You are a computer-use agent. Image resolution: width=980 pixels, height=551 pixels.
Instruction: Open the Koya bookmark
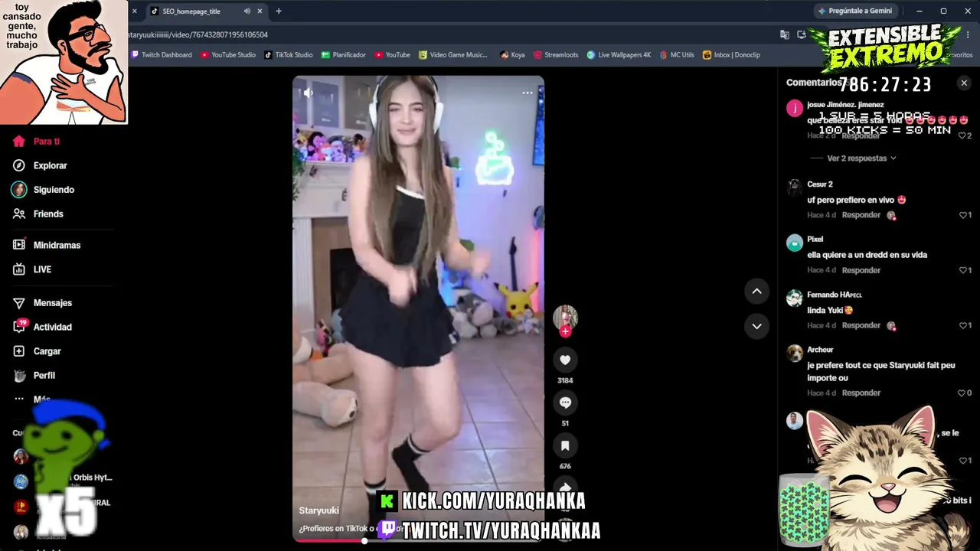[x=512, y=55]
